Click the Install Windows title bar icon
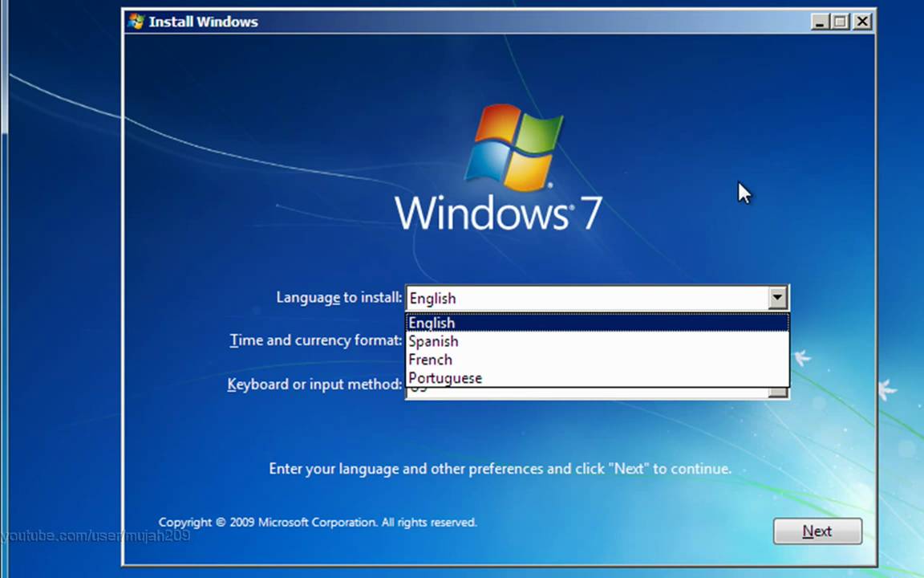 pos(136,22)
